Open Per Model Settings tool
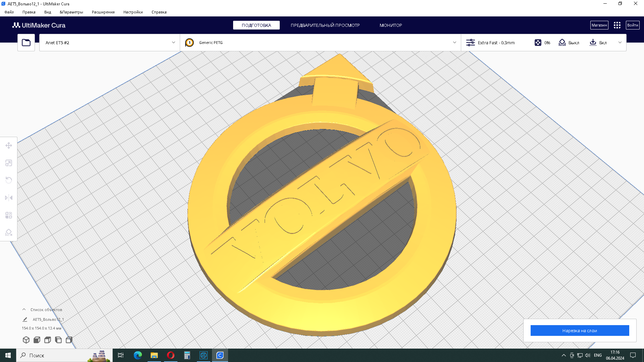Screen dimensions: 644x362 pyautogui.click(x=9, y=215)
